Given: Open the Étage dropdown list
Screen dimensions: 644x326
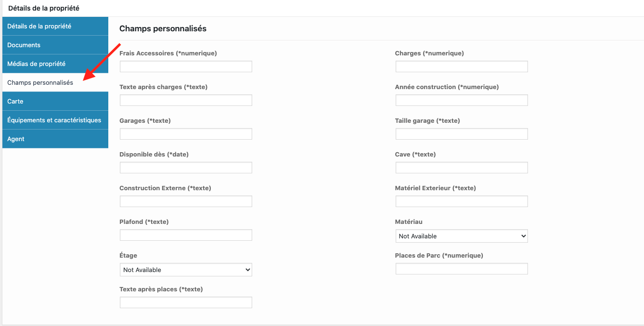Looking at the screenshot, I should tap(186, 270).
